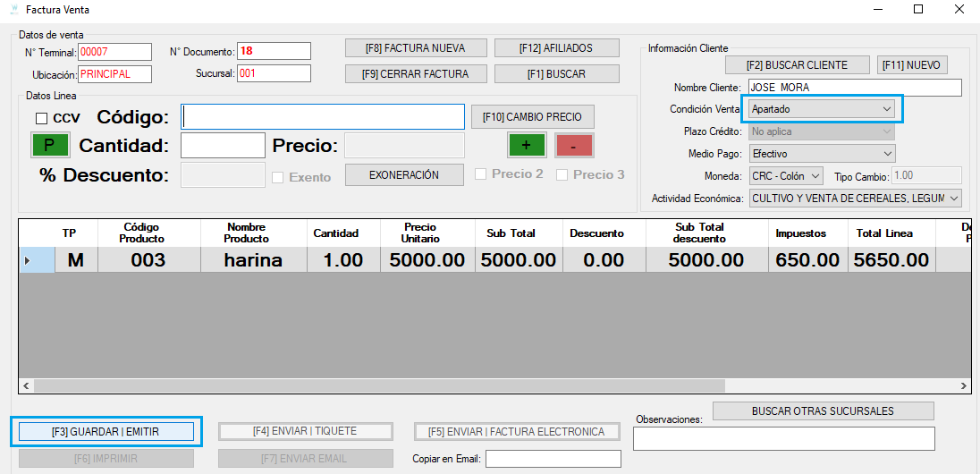The height and width of the screenshot is (474, 980).
Task: Click the % Descuento field
Action: 224,175
